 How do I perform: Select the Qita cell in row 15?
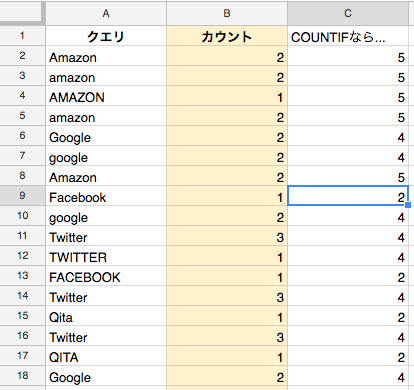coord(106,316)
